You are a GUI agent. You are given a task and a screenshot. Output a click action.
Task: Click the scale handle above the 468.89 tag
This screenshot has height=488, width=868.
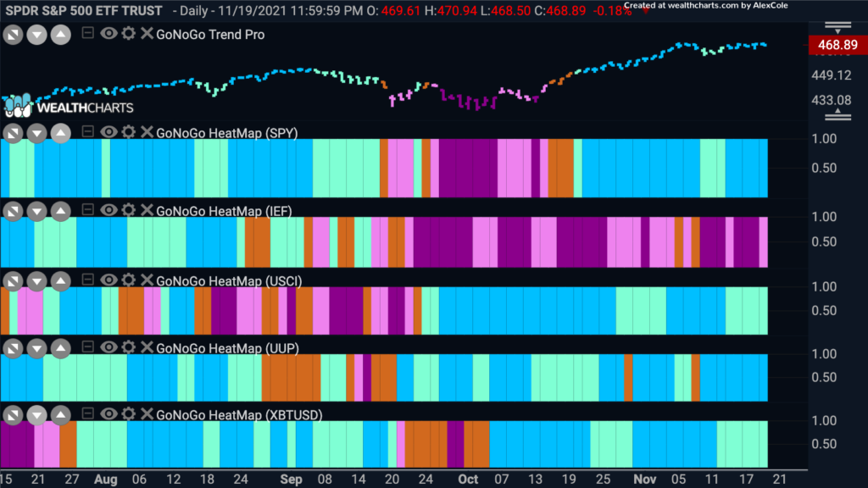[837, 28]
